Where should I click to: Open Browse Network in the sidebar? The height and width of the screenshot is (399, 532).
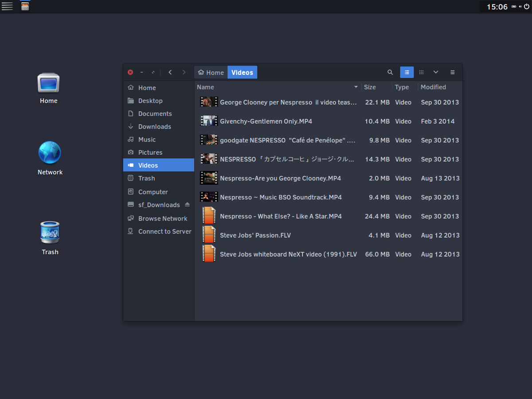159,219
